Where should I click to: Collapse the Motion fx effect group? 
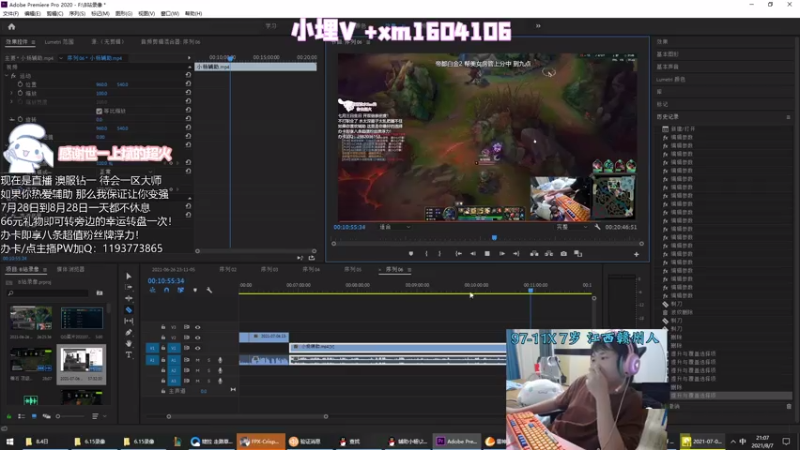(7, 76)
